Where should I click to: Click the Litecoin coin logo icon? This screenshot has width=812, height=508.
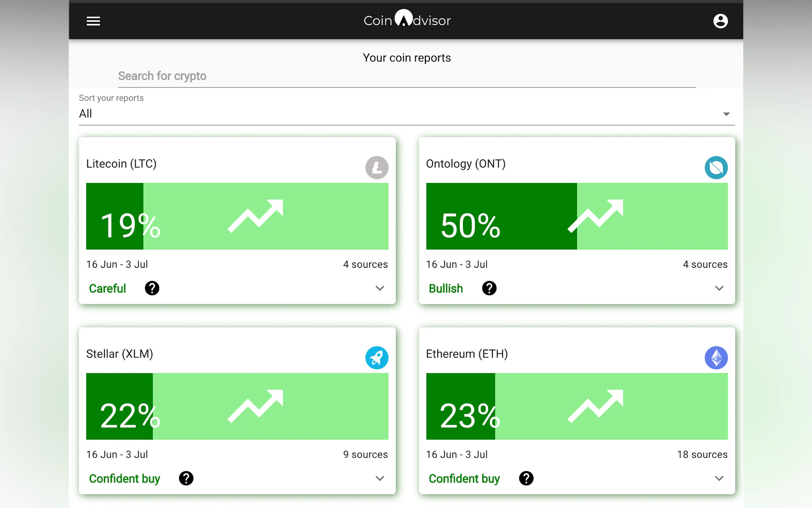pos(377,167)
